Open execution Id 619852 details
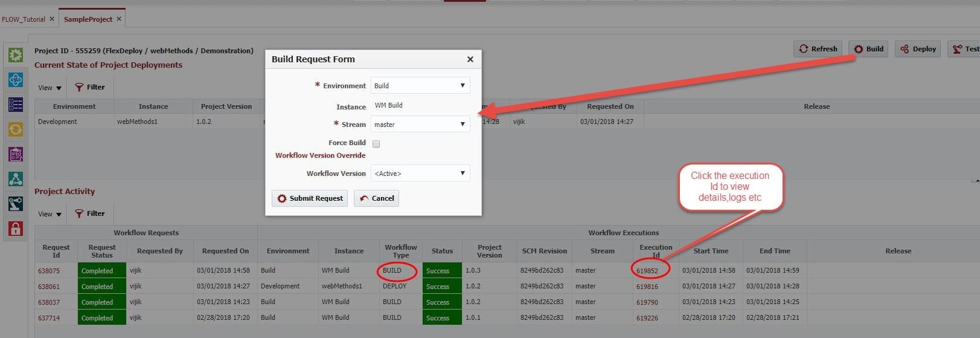The width and height of the screenshot is (980, 338). click(647, 271)
